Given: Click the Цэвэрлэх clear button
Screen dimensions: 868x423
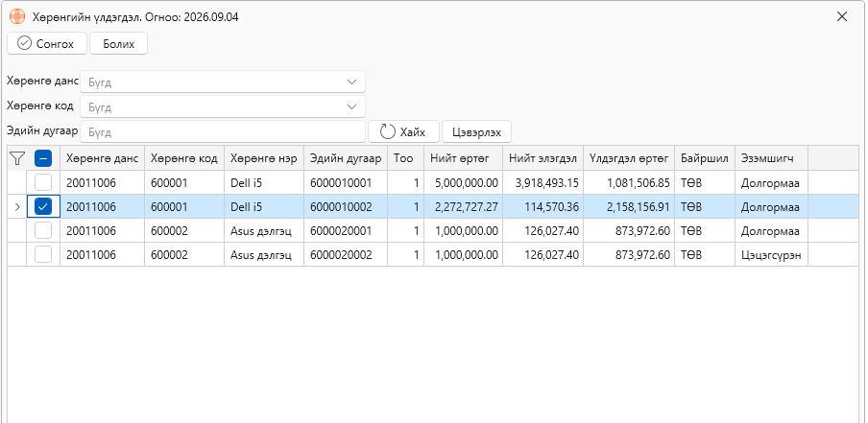Looking at the screenshot, I should [476, 131].
